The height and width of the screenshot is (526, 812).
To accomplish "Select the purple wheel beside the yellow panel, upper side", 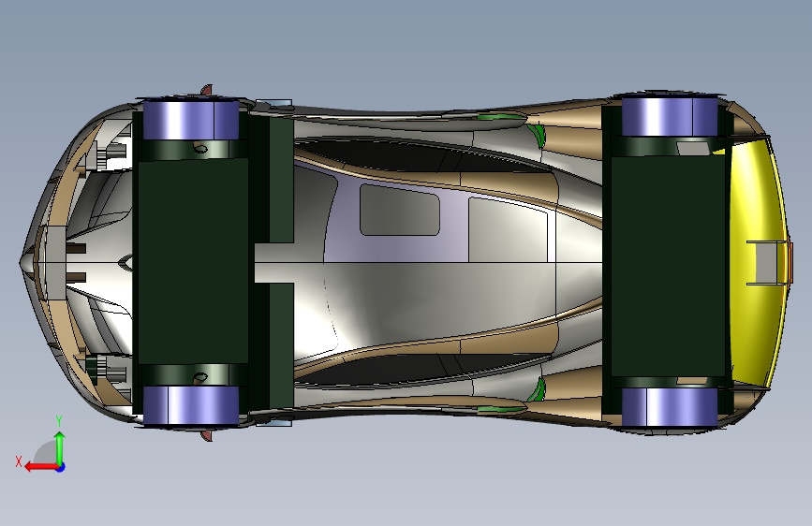I will point(669,116).
